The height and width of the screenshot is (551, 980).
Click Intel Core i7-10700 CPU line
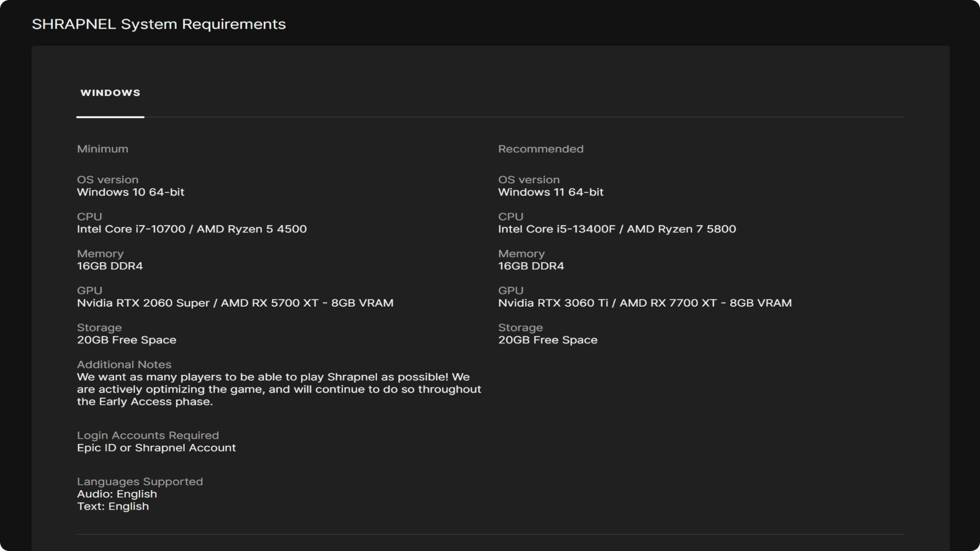191,229
